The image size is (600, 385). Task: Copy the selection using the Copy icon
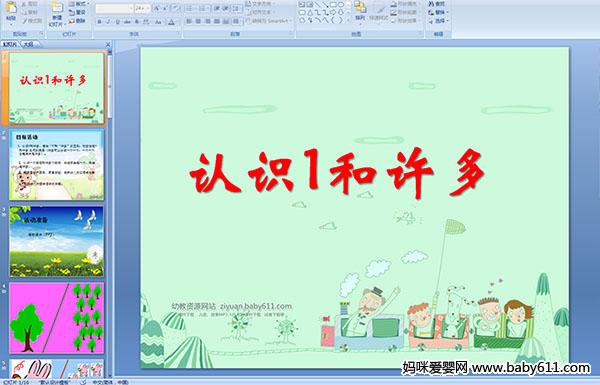pos(30,13)
